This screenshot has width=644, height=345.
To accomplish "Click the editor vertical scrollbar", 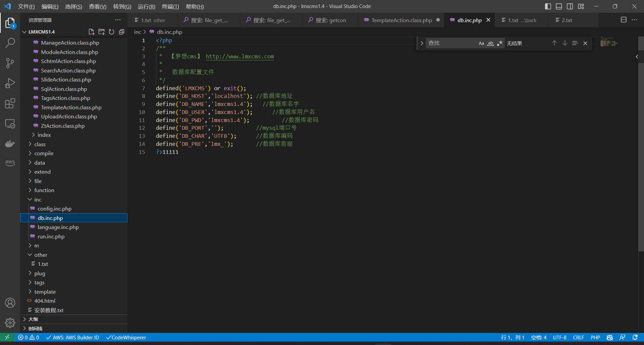I will 641,144.
